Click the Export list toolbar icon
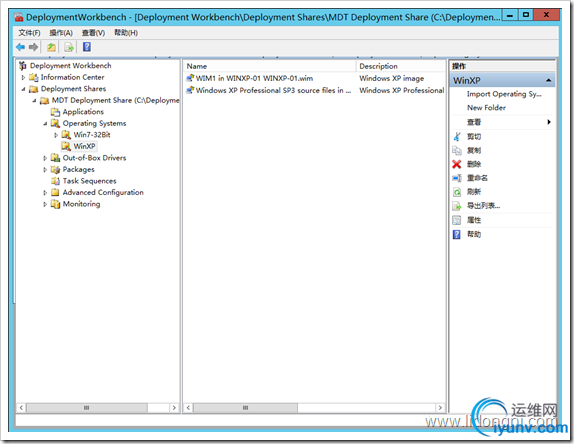574x444 pixels. [69, 47]
